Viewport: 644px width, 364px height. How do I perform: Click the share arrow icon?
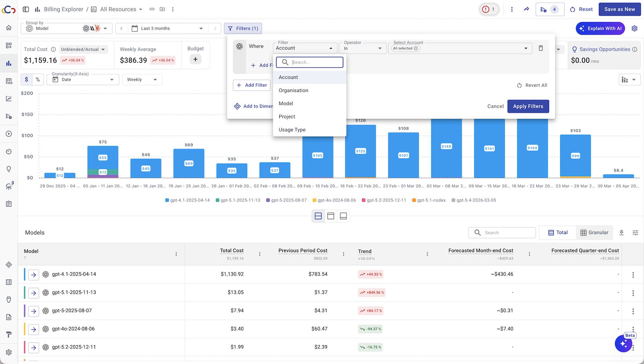point(526,9)
